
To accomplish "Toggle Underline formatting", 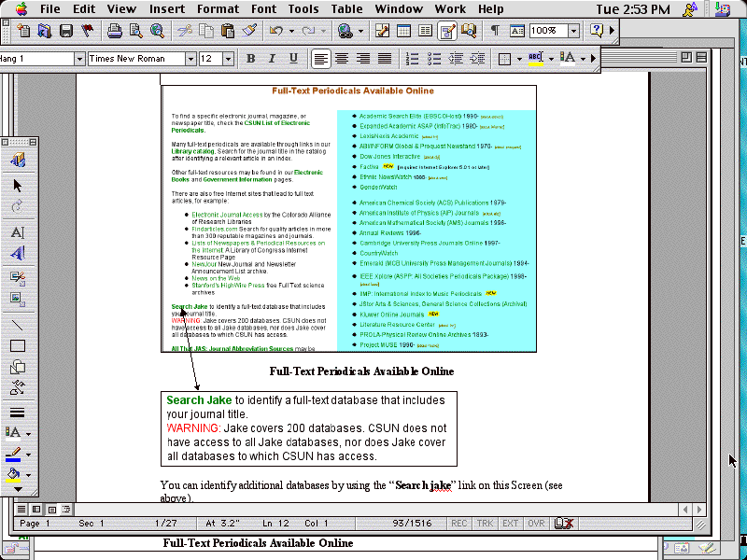I will click(293, 59).
